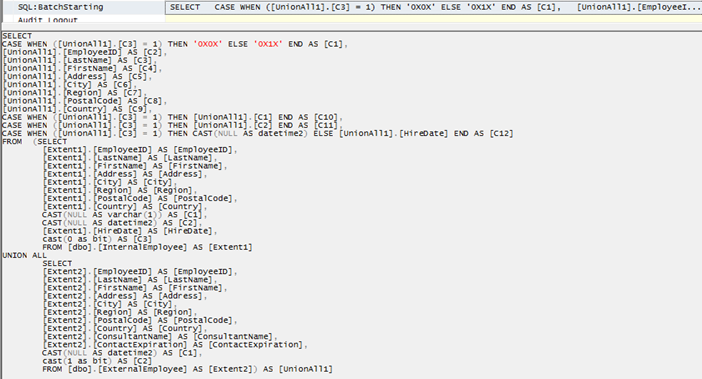Click [Extent2].[PostalCode] AS [PostalCode] line
The width and height of the screenshot is (702, 379).
pyautogui.click(x=140, y=320)
